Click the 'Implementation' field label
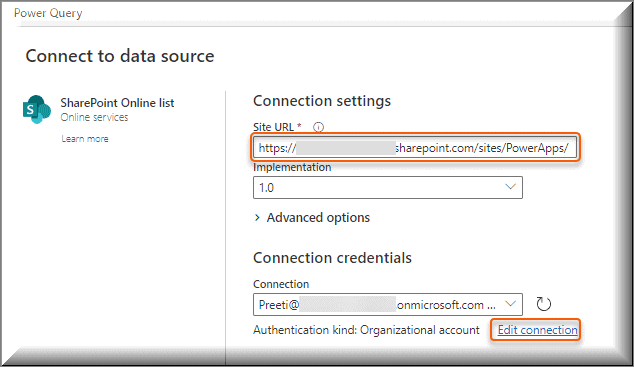The image size is (634, 367). (292, 167)
